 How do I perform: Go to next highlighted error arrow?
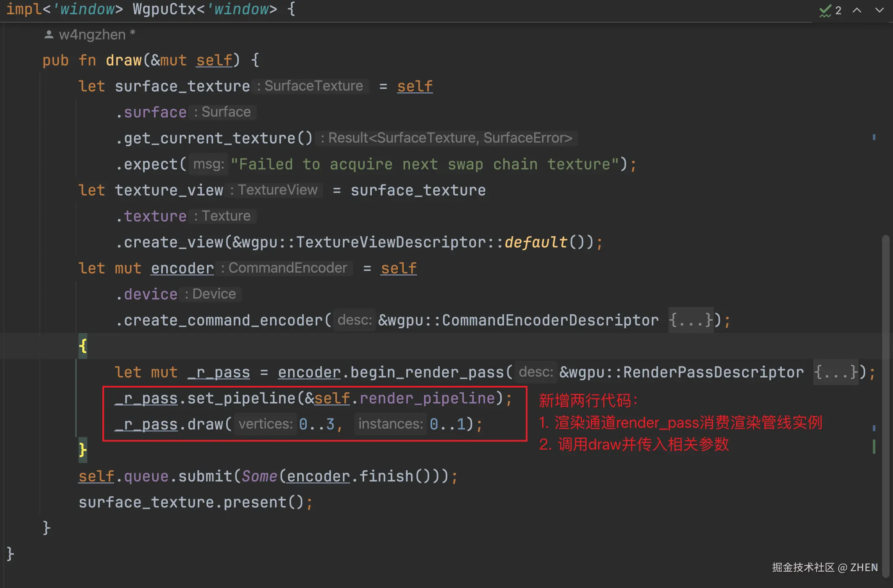pos(879,10)
